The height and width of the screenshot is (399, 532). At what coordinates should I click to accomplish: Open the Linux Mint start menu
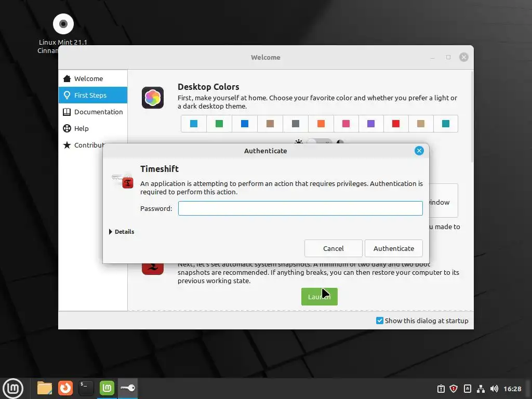[13, 388]
